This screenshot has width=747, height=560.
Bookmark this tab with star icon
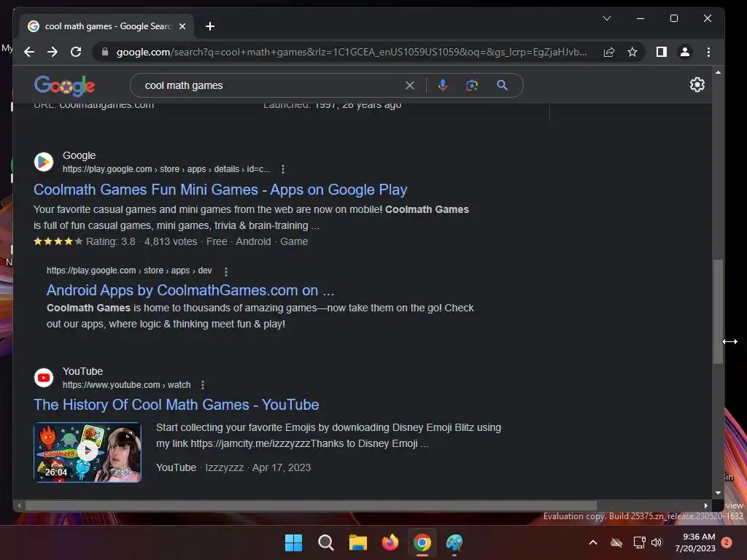(x=632, y=52)
